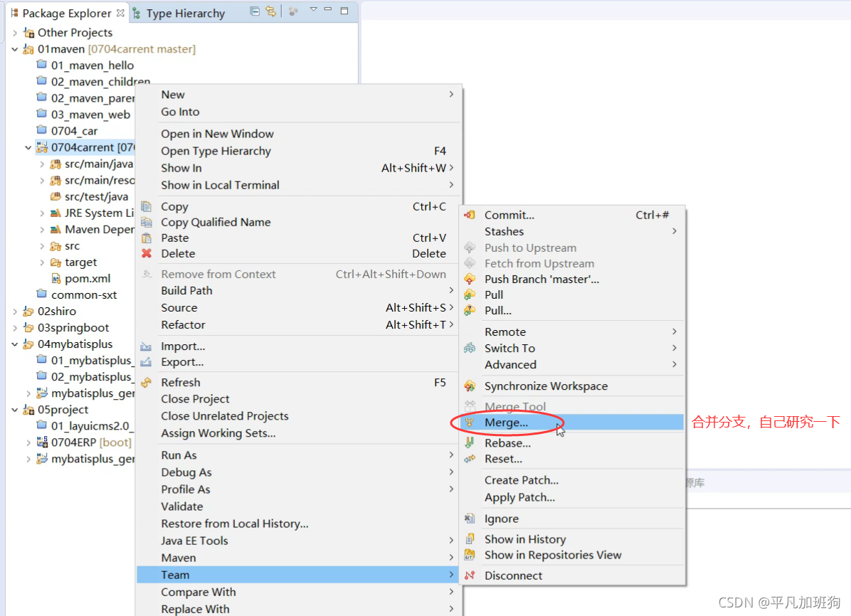Collapse the 0704carrent project
Viewport: 851px width, 616px height.
(28, 148)
